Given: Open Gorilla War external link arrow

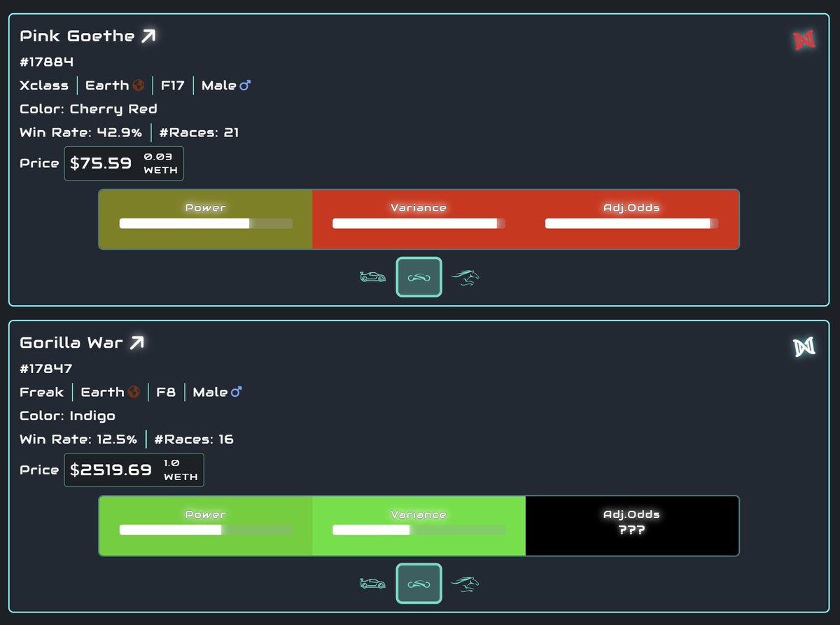Looking at the screenshot, I should [x=136, y=342].
